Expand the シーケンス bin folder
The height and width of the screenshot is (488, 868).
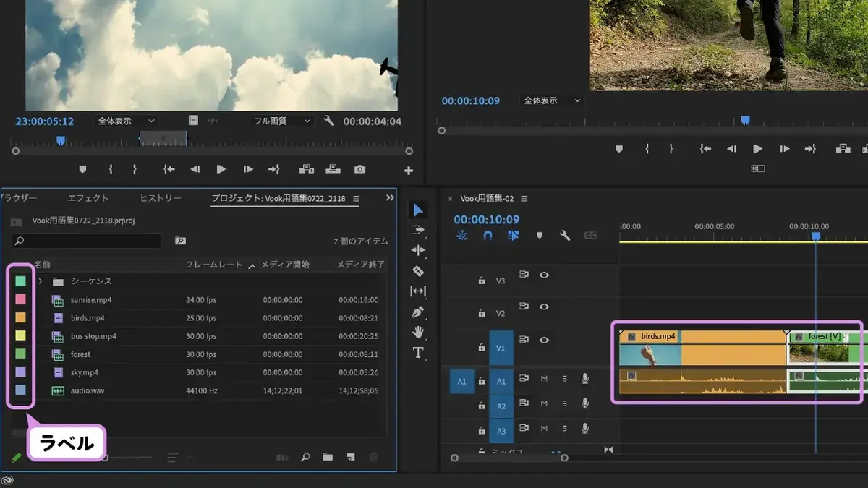41,281
